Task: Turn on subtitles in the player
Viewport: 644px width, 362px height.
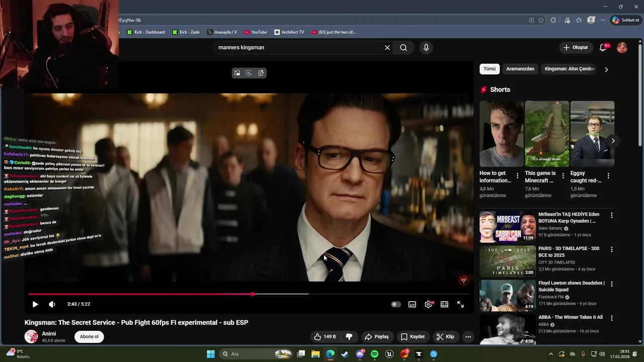Action: pos(412,304)
